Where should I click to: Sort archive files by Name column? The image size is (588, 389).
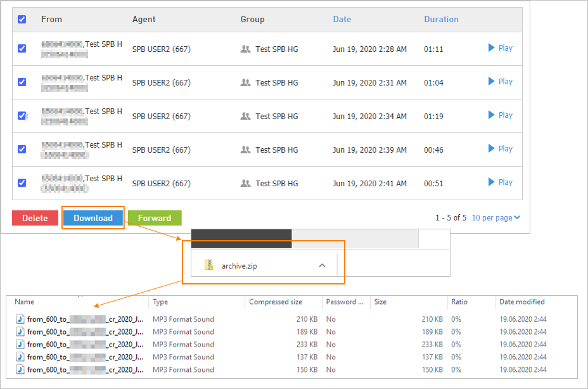pos(24,302)
